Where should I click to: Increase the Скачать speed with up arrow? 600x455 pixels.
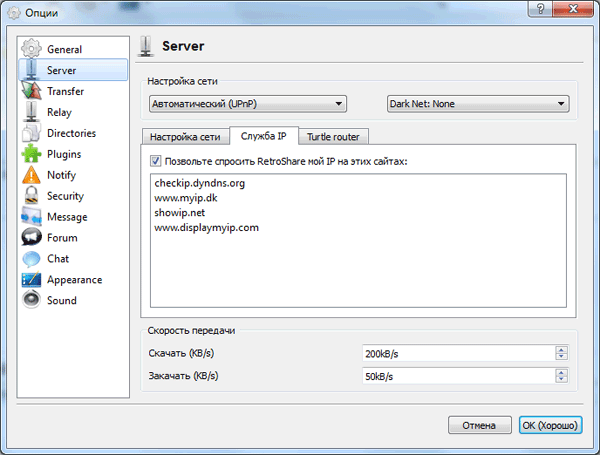561,350
